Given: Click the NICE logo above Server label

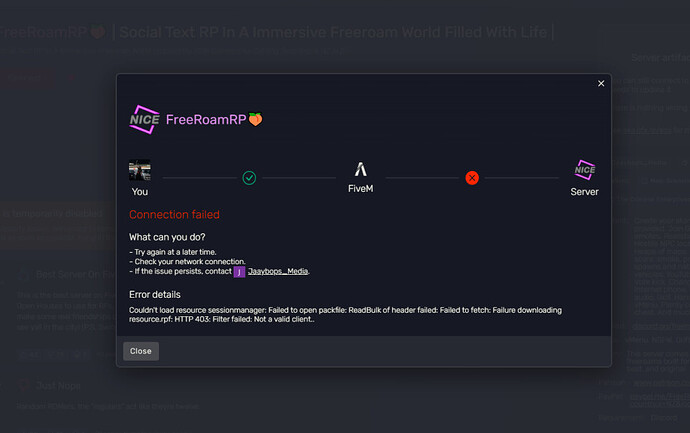Looking at the screenshot, I should (584, 170).
